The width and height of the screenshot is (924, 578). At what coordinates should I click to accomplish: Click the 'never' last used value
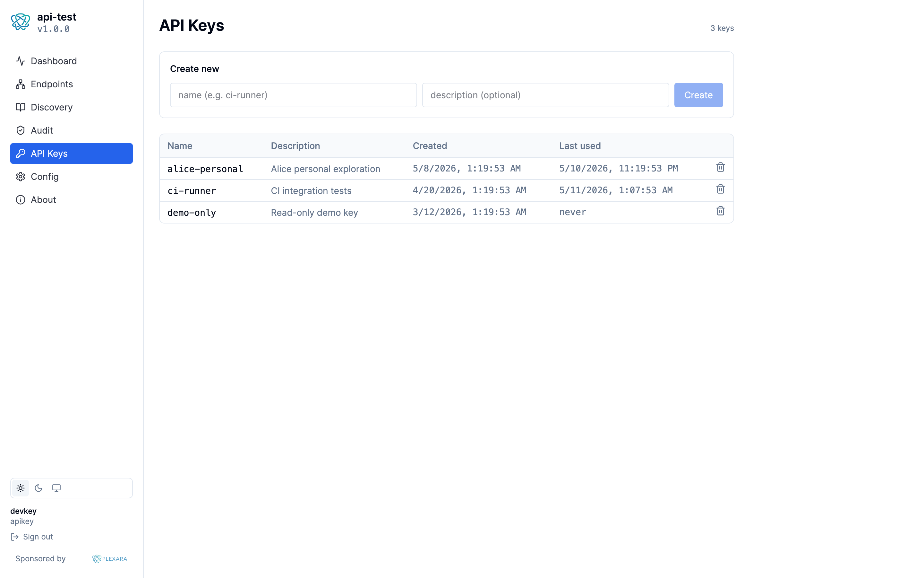tap(573, 212)
